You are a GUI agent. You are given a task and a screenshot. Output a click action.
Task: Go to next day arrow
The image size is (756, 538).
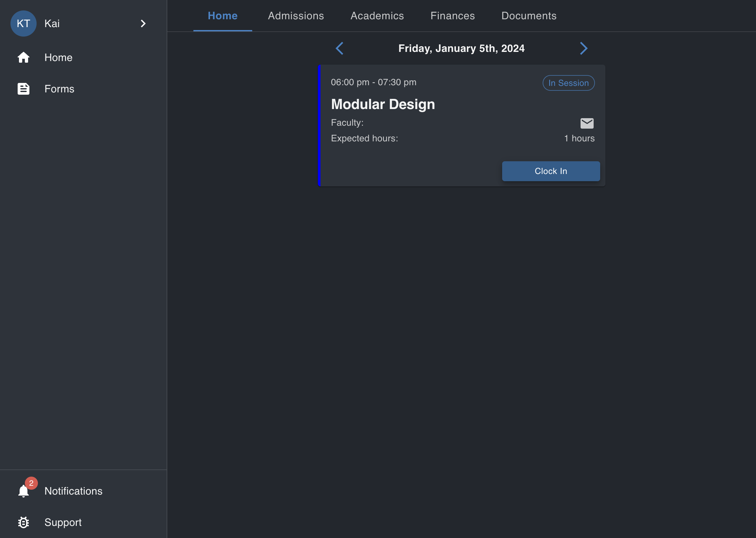(x=583, y=48)
